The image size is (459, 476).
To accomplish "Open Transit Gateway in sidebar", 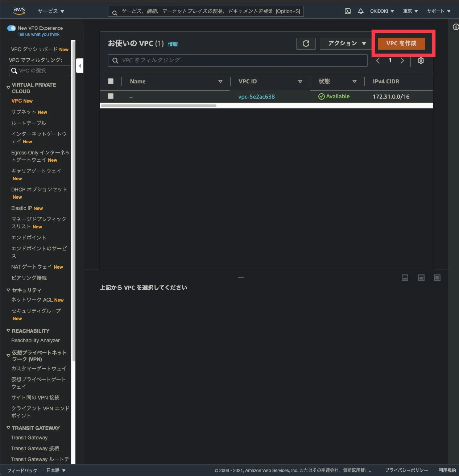I will pyautogui.click(x=29, y=438).
